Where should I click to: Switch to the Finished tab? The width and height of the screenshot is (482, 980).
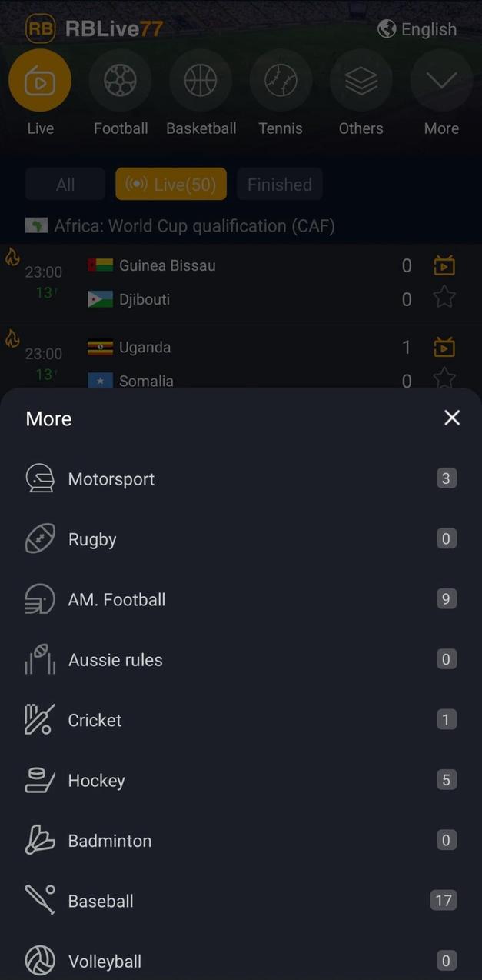pos(279,184)
